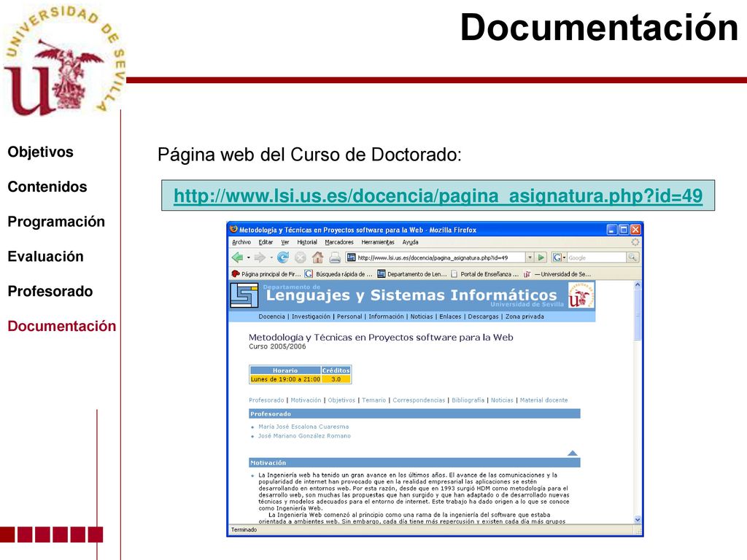Open the Editar menu
747x560 pixels.
[266, 242]
